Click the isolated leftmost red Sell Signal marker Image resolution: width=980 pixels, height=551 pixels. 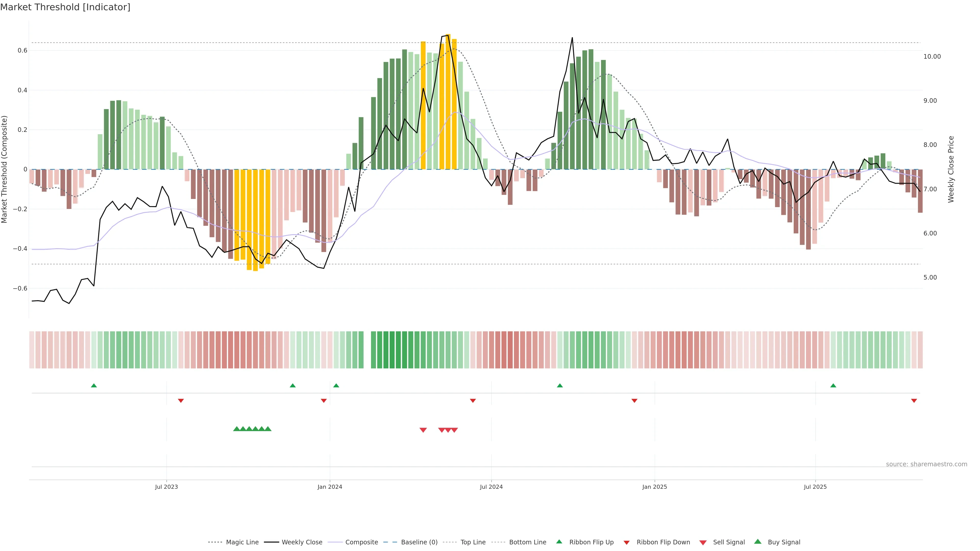(423, 430)
